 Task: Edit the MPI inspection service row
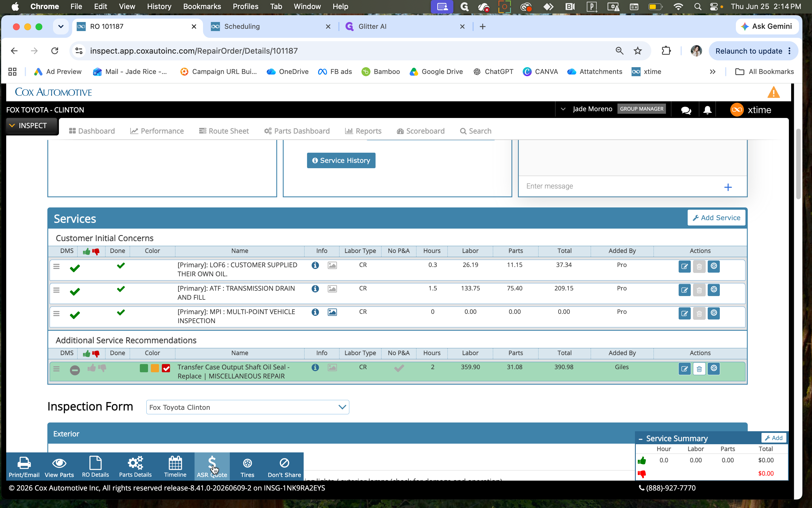[x=685, y=314]
